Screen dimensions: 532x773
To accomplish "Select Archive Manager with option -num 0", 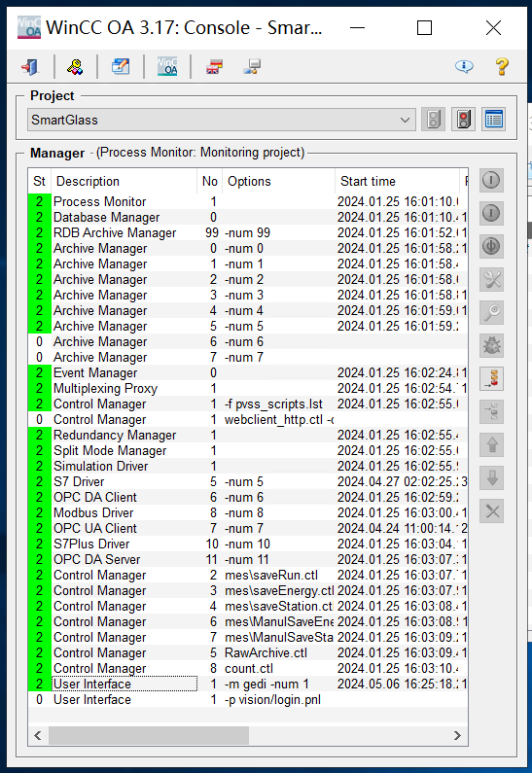I will click(x=247, y=249).
